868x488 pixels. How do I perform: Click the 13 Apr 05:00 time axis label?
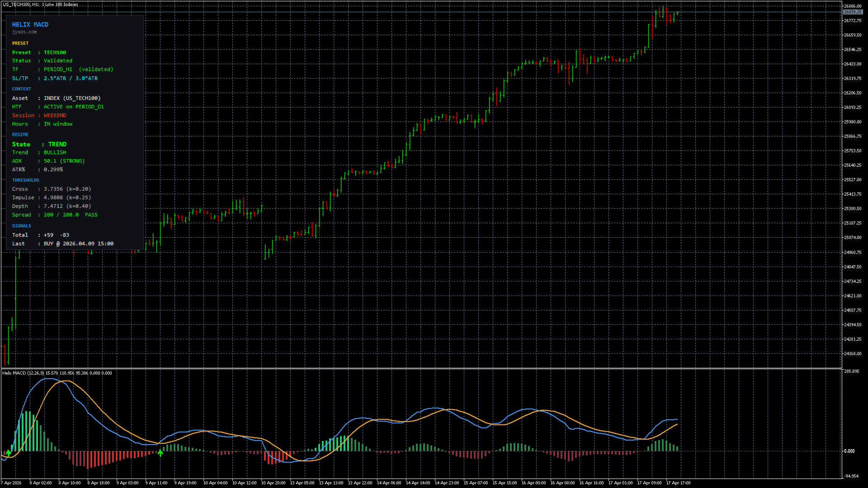tap(302, 483)
